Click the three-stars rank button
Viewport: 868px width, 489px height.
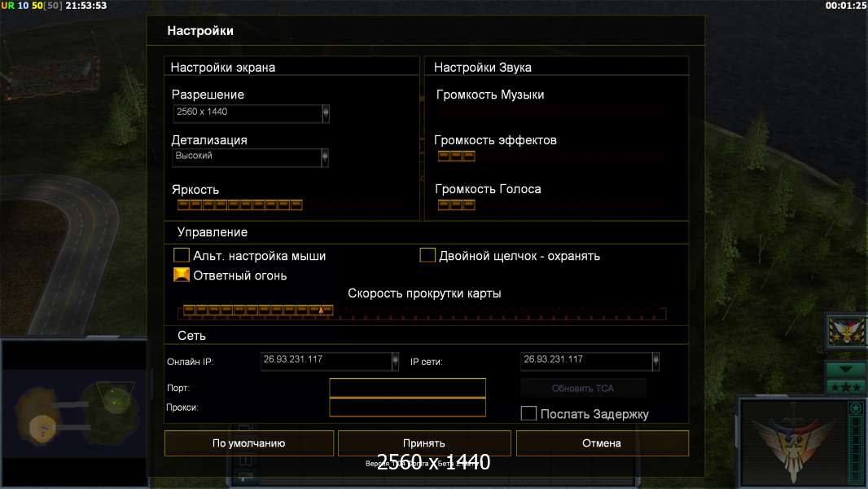[846, 386]
